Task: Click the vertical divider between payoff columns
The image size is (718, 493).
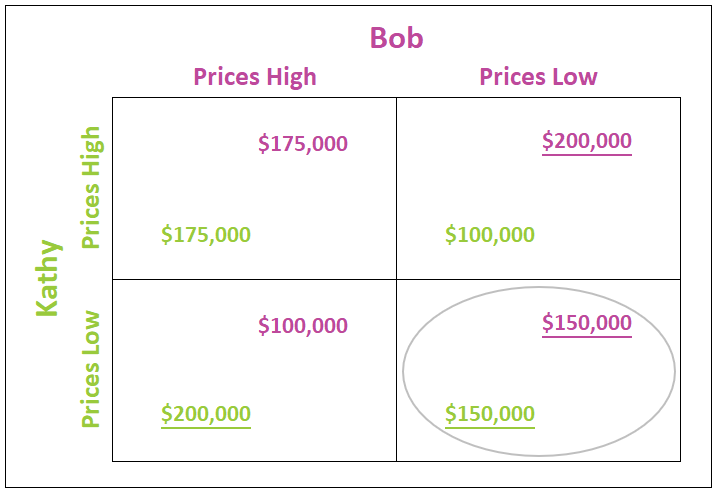Action: (397, 279)
